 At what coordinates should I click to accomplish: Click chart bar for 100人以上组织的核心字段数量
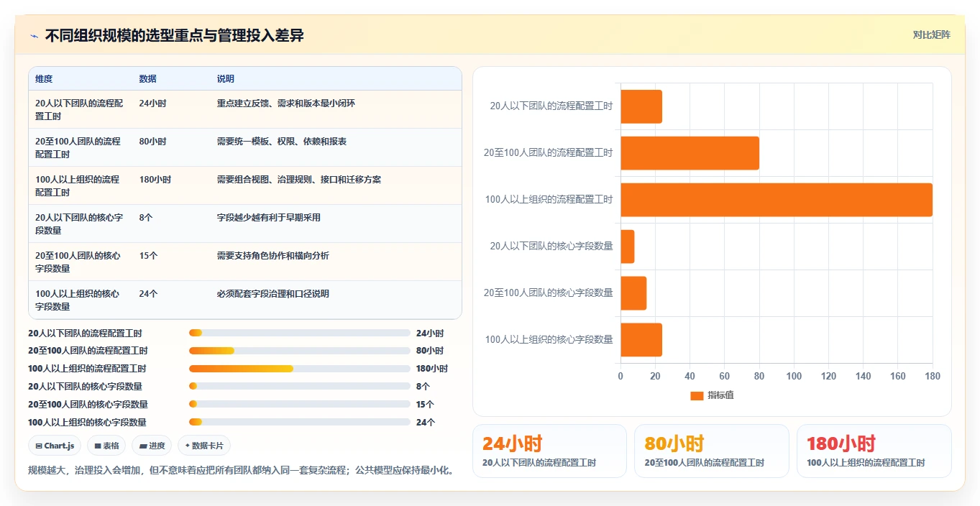(x=641, y=340)
